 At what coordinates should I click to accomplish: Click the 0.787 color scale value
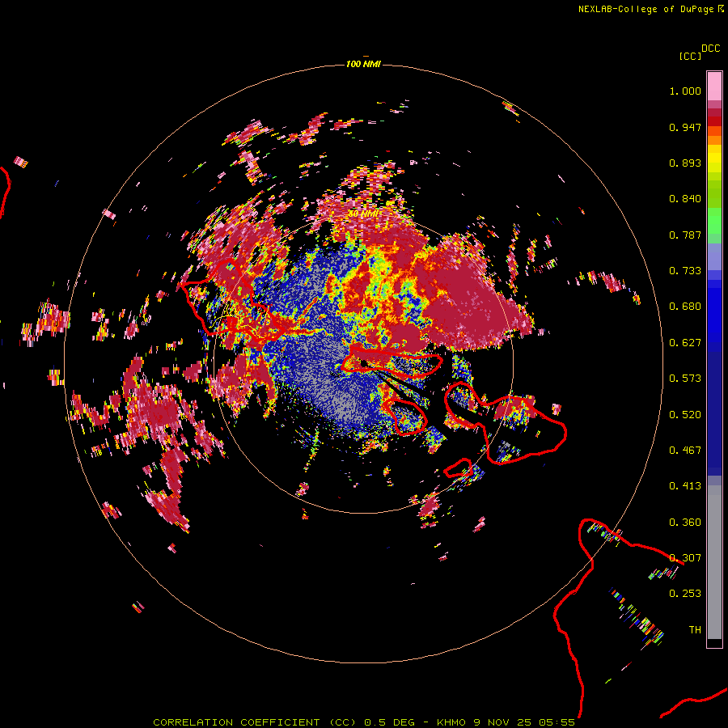685,235
